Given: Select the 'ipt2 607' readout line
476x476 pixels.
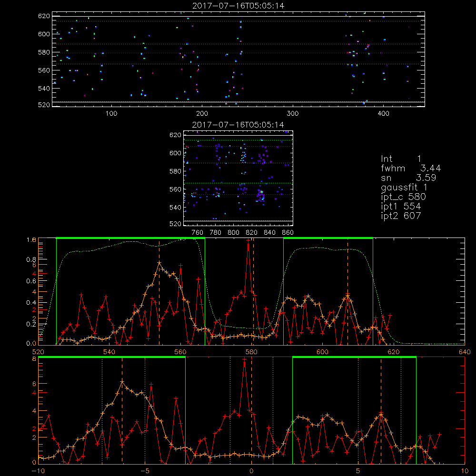Looking at the screenshot, I should coord(401,216).
